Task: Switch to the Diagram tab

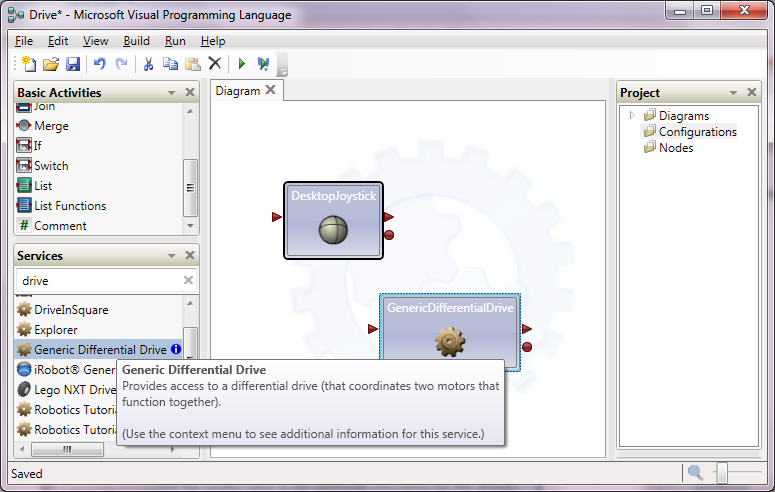Action: coord(238,91)
